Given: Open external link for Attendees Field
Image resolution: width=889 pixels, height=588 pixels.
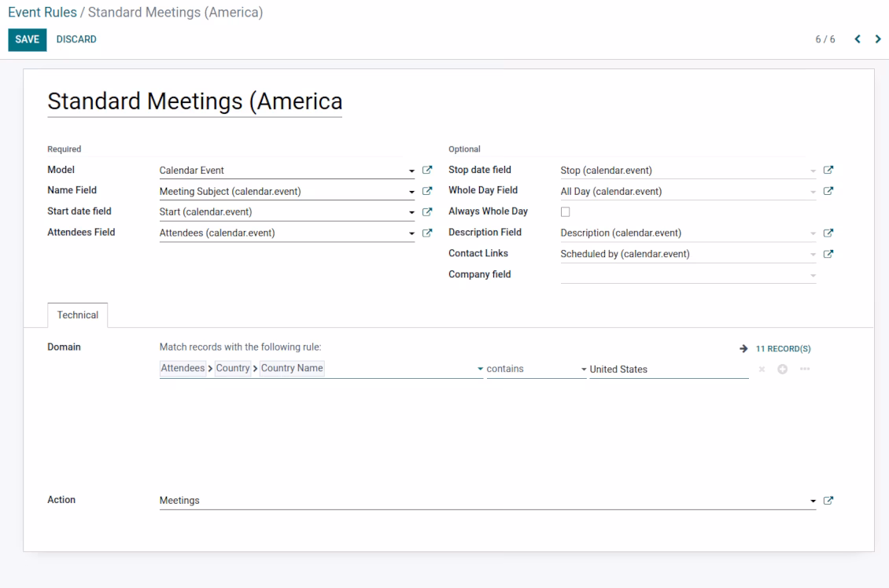Looking at the screenshot, I should click(427, 233).
